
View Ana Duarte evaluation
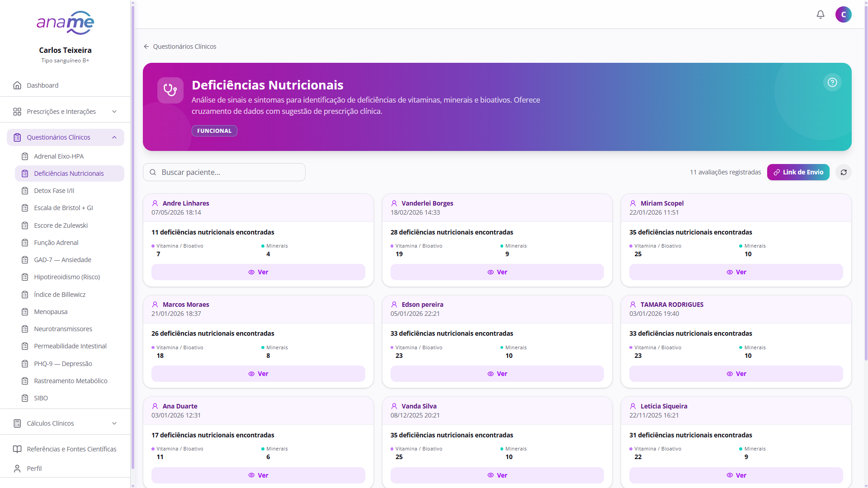[x=258, y=475]
